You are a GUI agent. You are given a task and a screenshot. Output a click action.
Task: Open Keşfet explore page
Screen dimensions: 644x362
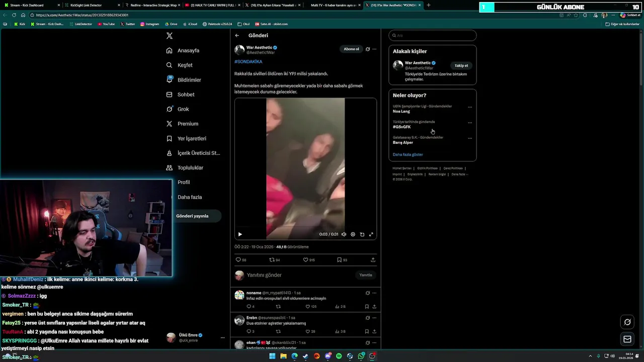[180, 65]
